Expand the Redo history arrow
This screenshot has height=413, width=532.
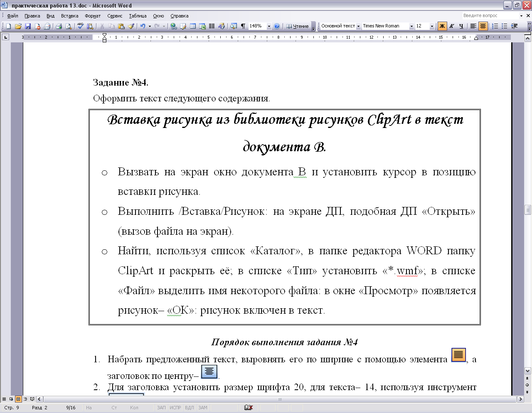pyautogui.click(x=164, y=26)
